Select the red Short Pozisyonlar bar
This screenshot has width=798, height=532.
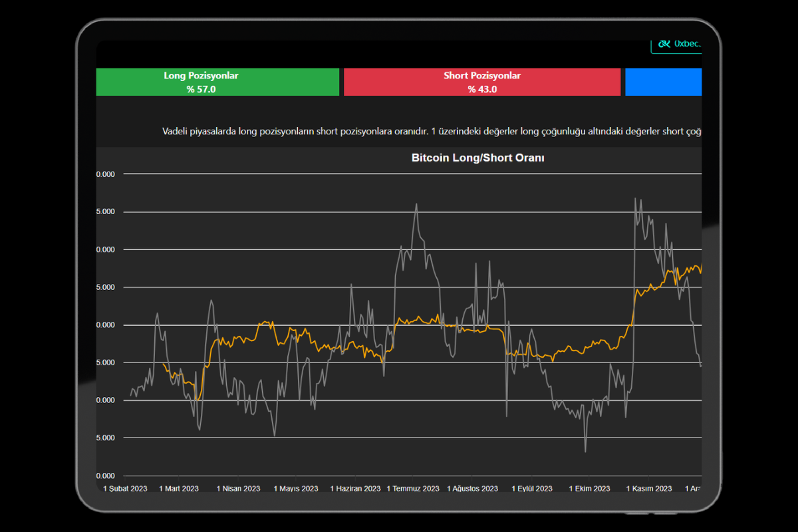[482, 82]
